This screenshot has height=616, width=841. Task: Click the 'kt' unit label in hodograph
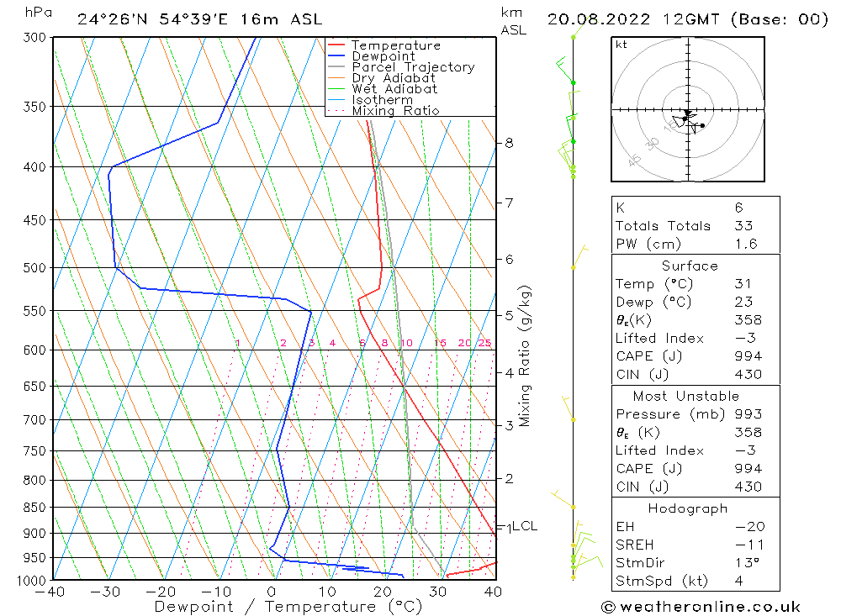click(x=621, y=45)
